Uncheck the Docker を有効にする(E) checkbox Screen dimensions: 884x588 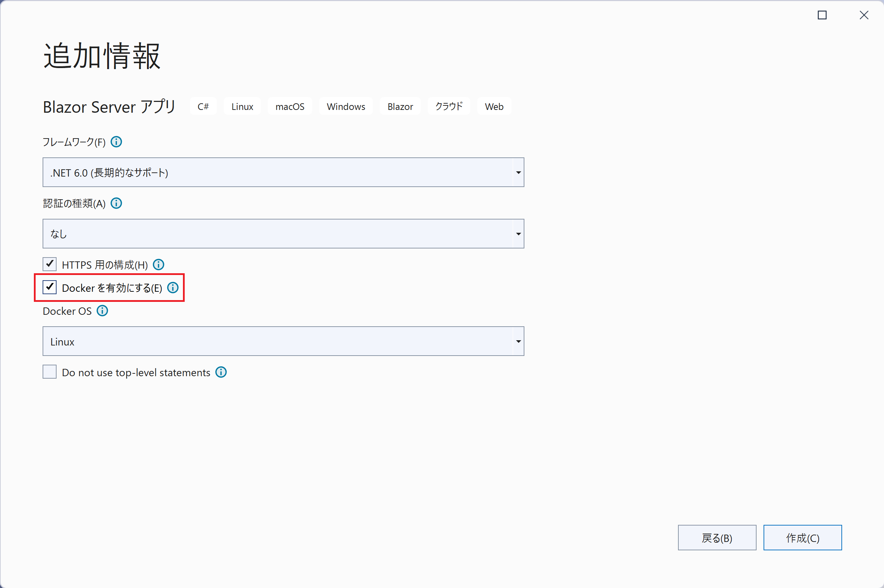tap(50, 287)
